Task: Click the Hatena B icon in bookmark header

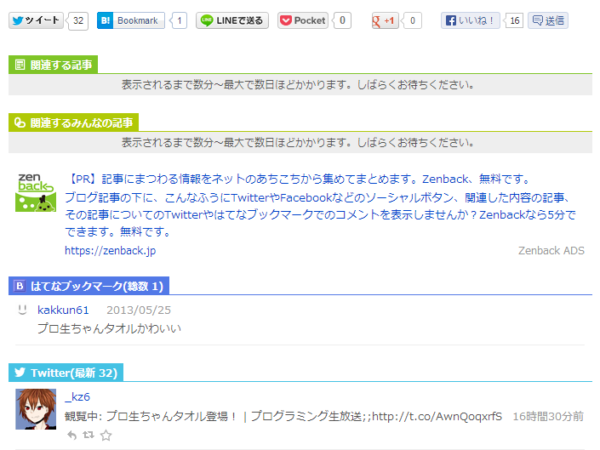Action: pos(20,286)
